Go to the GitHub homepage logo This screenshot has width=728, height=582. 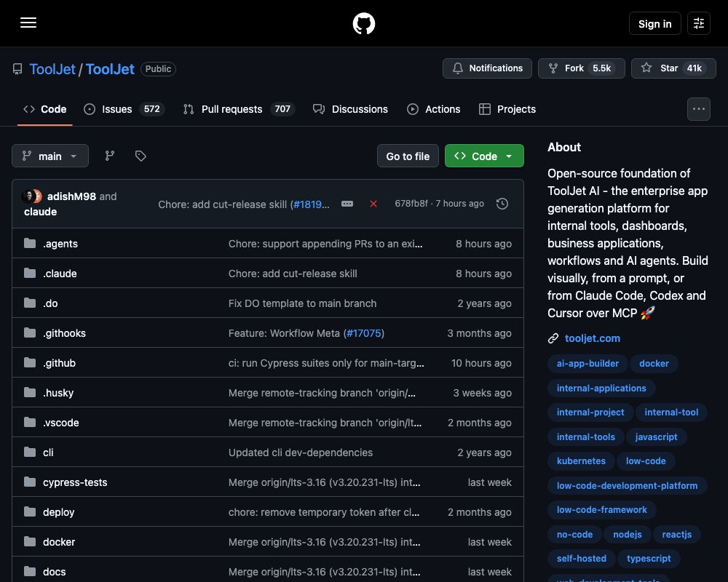(363, 23)
